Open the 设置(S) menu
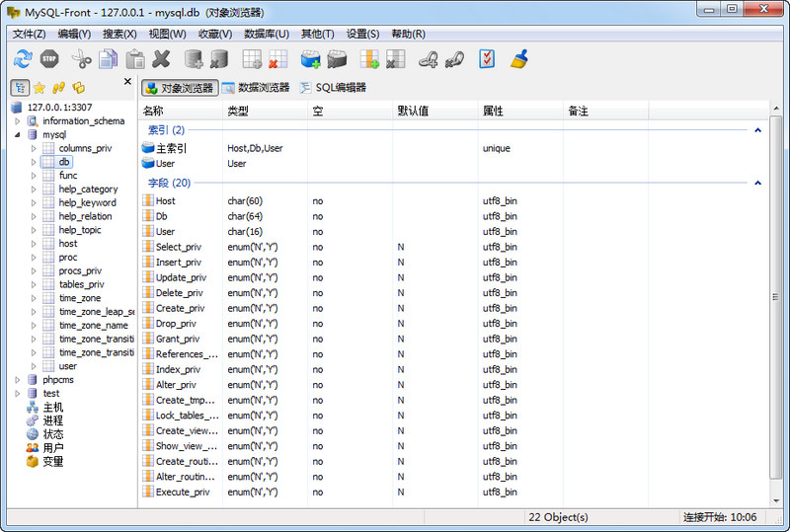The image size is (790, 532). (x=362, y=34)
